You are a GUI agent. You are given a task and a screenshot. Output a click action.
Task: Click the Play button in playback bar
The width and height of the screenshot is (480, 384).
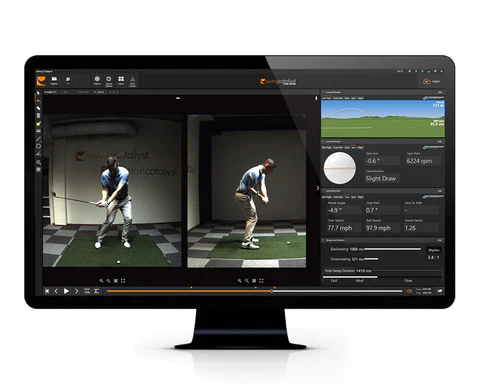point(66,291)
